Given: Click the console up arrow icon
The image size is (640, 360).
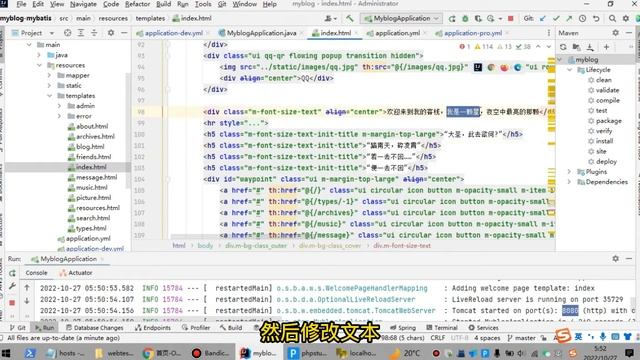Looking at the screenshot, I should click(27, 288).
